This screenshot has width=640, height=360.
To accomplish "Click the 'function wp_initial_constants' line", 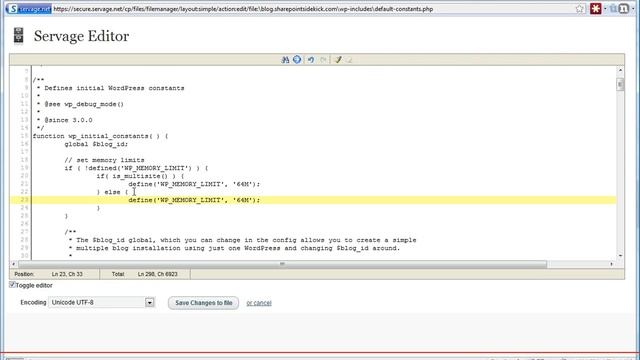I will pos(100,136).
